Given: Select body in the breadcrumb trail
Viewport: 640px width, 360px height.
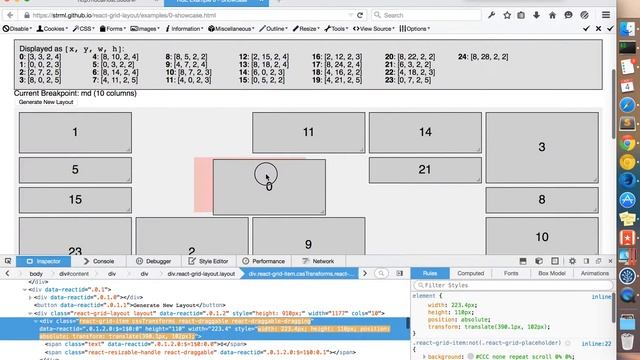Looking at the screenshot, I should point(36,274).
